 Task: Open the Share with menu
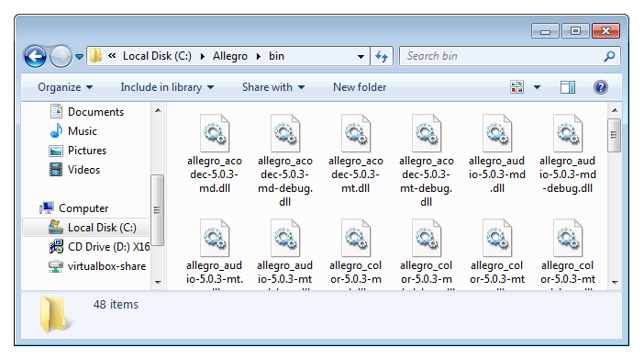[x=273, y=87]
